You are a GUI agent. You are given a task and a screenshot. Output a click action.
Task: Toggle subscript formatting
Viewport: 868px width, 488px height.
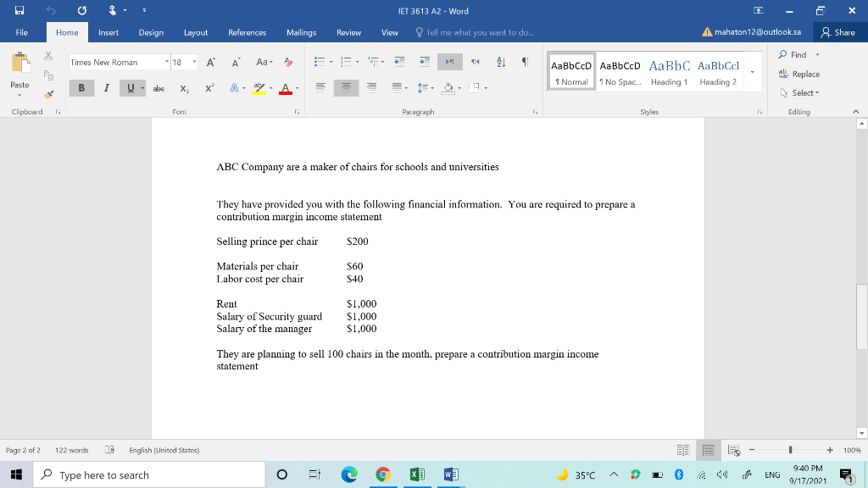coord(185,88)
